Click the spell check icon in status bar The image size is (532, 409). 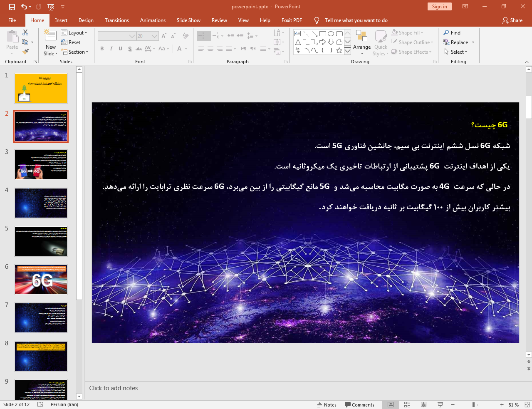[40, 404]
